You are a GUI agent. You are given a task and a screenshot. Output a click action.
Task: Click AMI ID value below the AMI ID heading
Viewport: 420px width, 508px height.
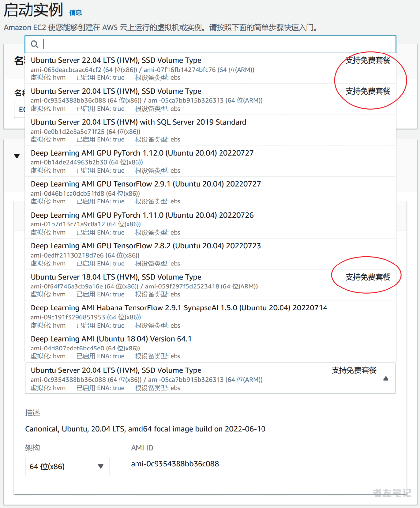pyautogui.click(x=175, y=464)
